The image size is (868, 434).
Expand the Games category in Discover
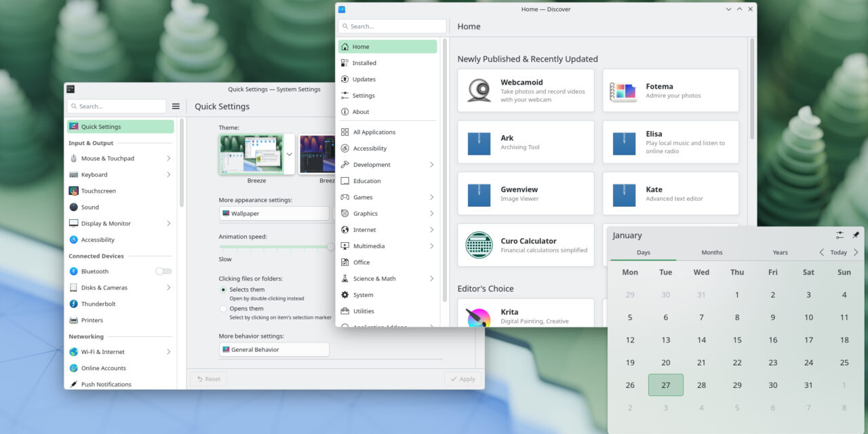431,197
